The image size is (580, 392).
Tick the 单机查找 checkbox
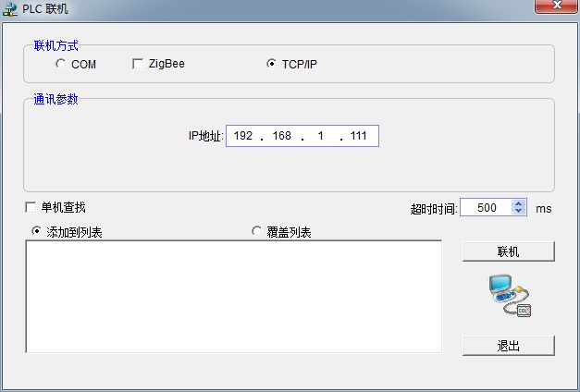click(x=31, y=207)
